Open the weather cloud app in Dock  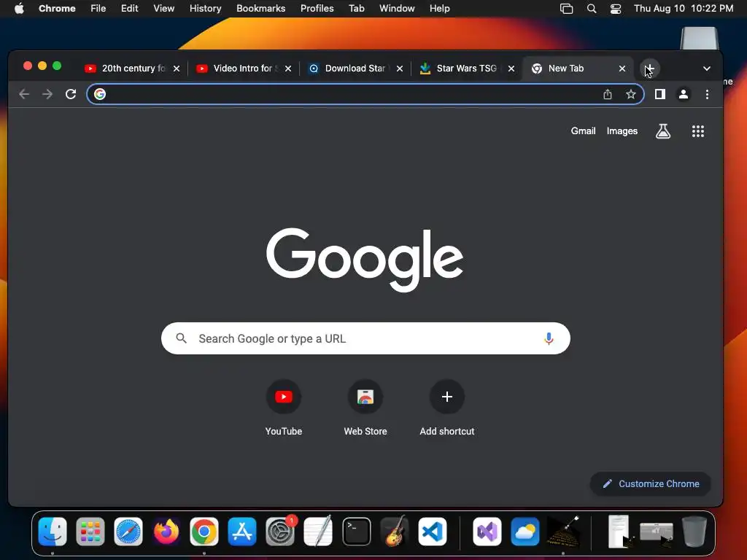[525, 532]
